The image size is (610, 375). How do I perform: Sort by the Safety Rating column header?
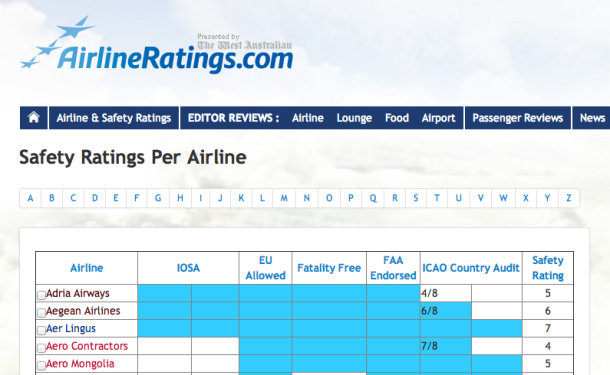(x=548, y=268)
